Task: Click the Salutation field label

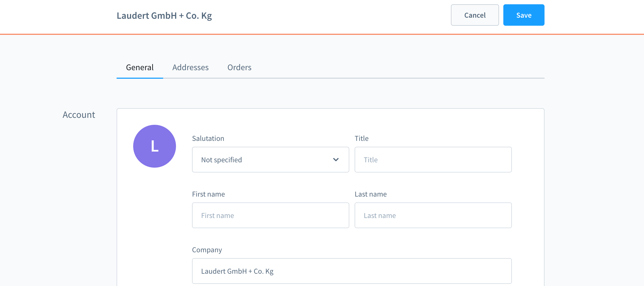Action: pos(208,138)
